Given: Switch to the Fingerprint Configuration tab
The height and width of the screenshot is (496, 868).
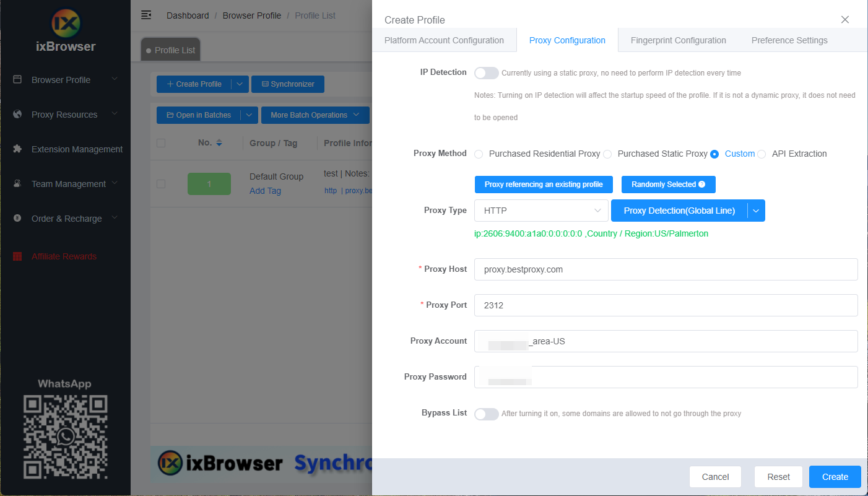Looking at the screenshot, I should pyautogui.click(x=679, y=40).
